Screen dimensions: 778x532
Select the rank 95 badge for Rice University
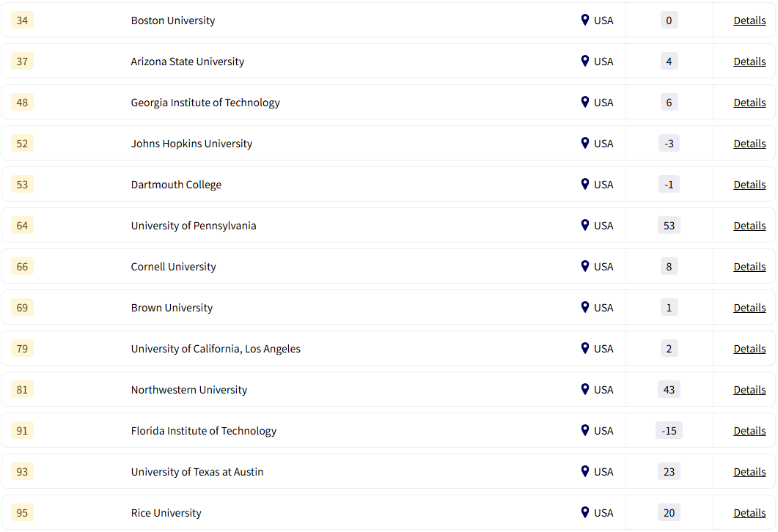[22, 513]
